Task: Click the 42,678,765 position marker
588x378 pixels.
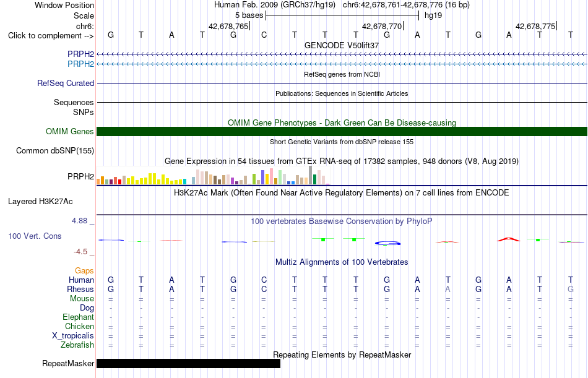Action: [229, 26]
